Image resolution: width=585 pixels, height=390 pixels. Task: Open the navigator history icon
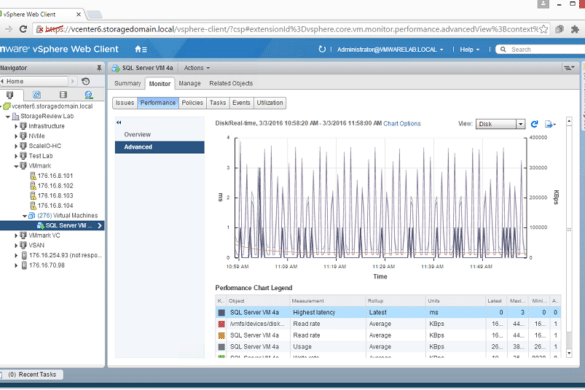(86, 81)
